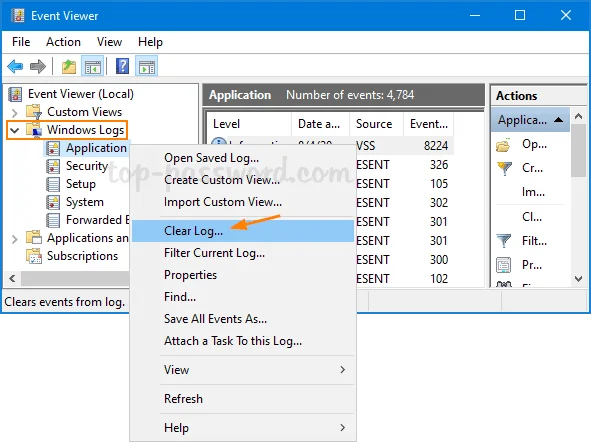Select Save All Events As... in context menu
This screenshot has height=442, width=591.
pyautogui.click(x=242, y=319)
